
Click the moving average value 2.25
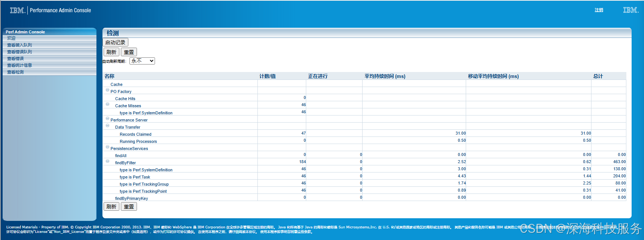coord(587,183)
